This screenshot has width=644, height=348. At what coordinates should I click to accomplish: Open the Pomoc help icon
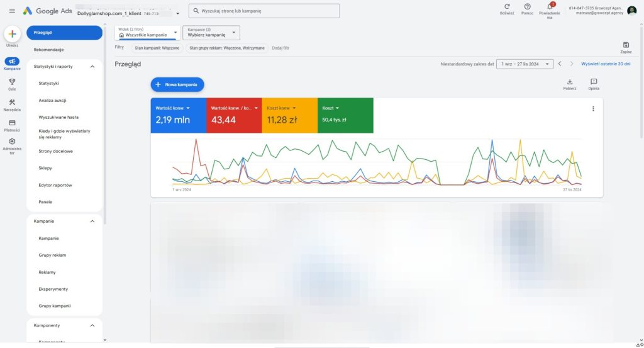(x=527, y=6)
